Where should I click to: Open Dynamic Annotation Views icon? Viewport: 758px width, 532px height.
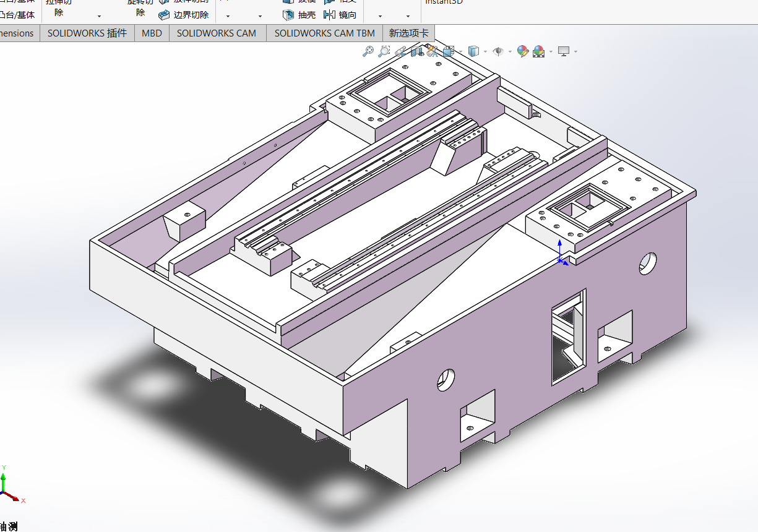(x=432, y=52)
